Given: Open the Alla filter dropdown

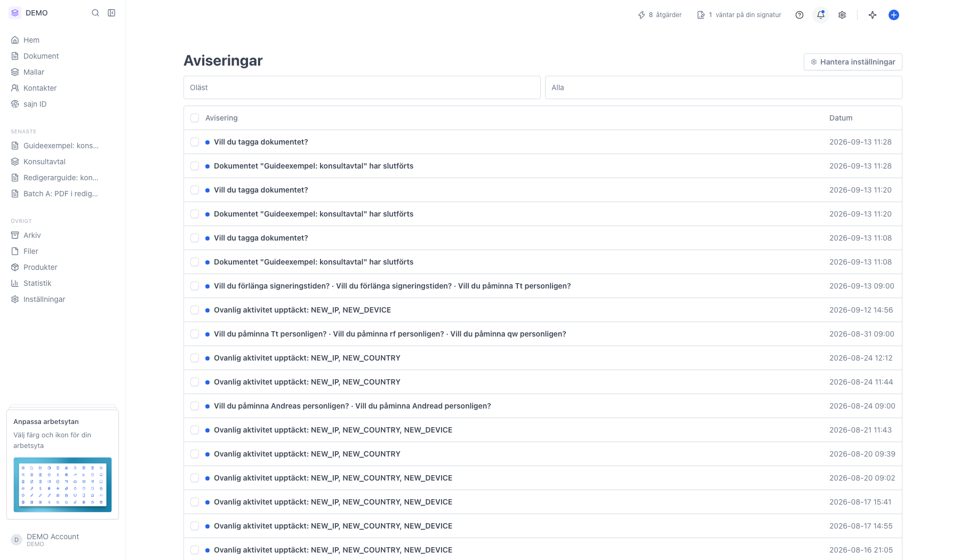Looking at the screenshot, I should tap(724, 87).
